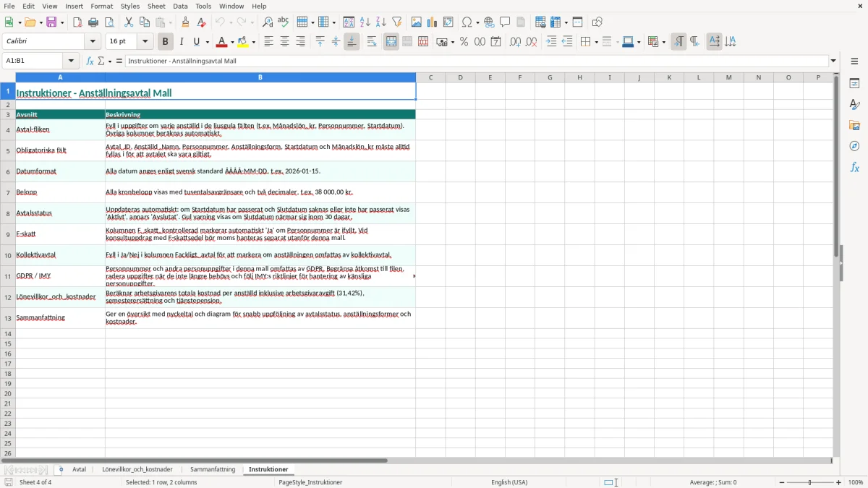Toggle Bold formatting

pyautogui.click(x=166, y=42)
